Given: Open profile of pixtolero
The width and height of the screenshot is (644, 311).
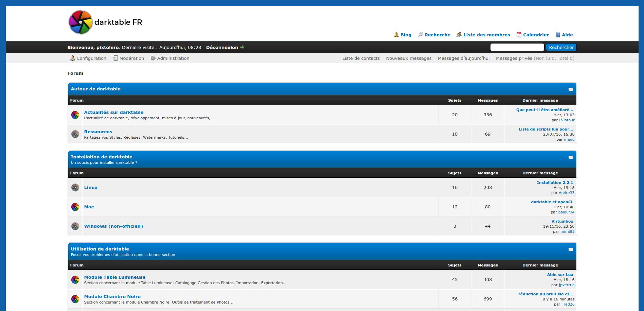Looking at the screenshot, I should point(107,47).
